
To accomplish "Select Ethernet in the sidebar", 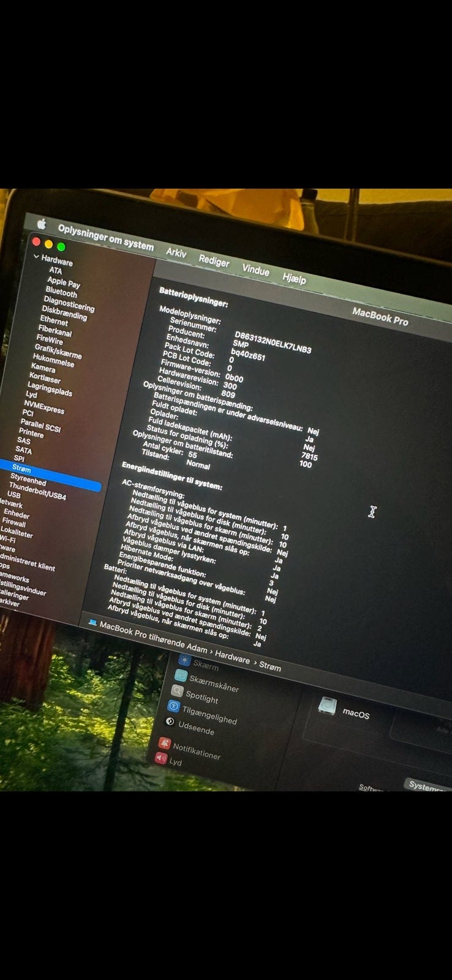I will pos(54,320).
